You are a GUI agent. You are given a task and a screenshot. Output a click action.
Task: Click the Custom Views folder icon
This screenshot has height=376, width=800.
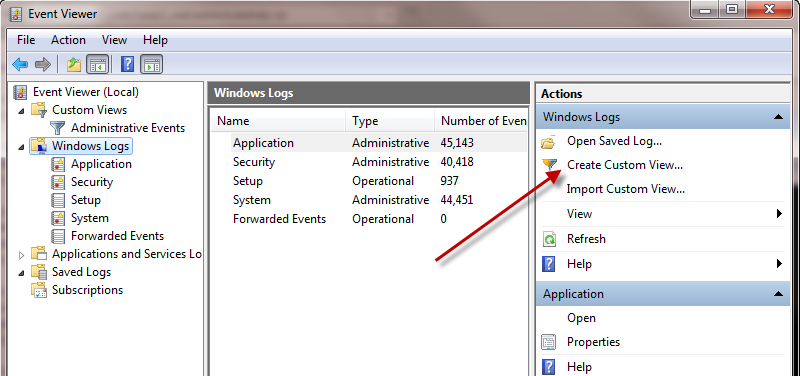pos(39,110)
